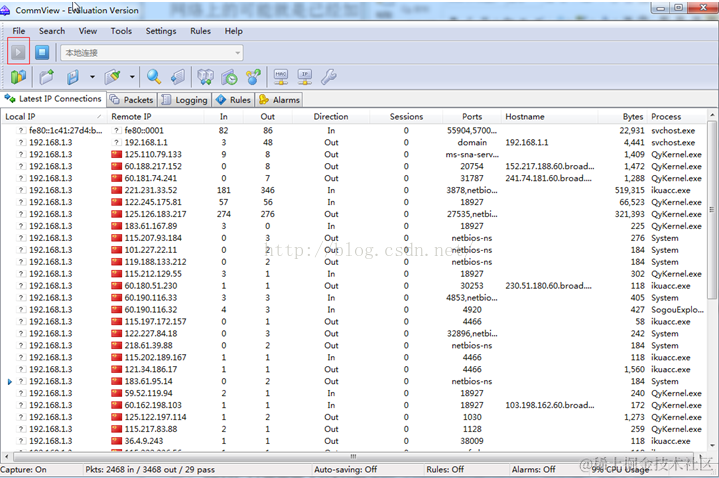The width and height of the screenshot is (719, 478).
Task: Select remote IP 183.61.95.14
Action: (x=149, y=381)
